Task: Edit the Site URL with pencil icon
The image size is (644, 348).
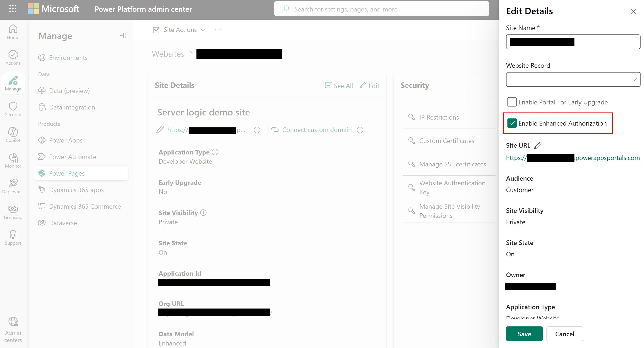Action: (x=538, y=145)
